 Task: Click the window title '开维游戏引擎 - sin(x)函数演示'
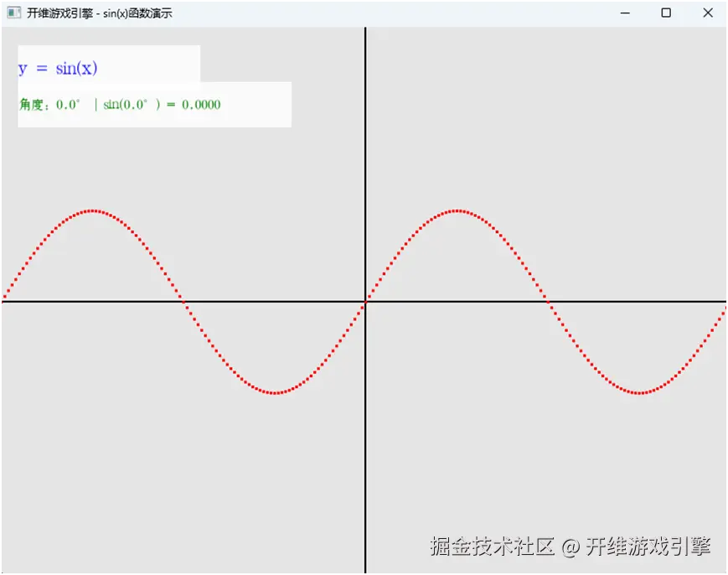(x=100, y=13)
